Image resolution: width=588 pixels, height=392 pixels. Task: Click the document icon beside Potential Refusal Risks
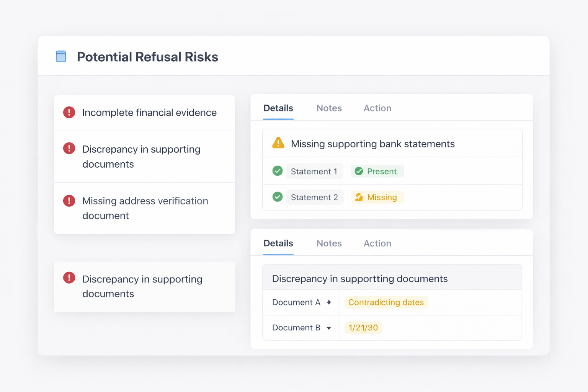pos(61,56)
